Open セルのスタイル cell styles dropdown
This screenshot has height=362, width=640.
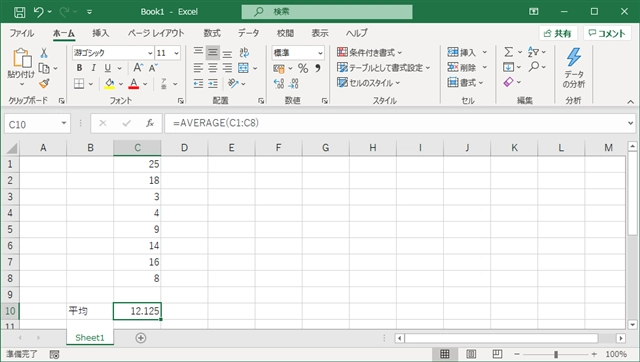369,83
